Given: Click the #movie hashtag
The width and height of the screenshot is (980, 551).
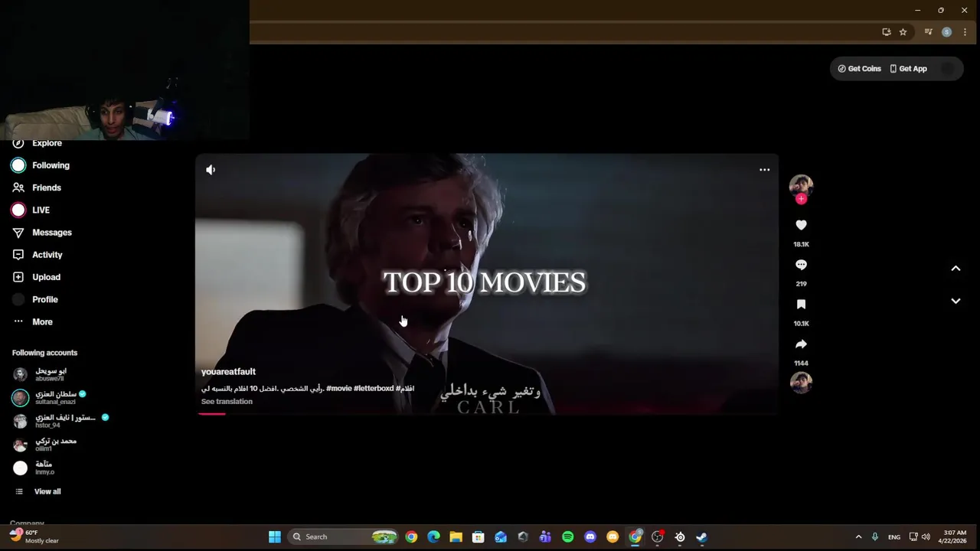Looking at the screenshot, I should click(338, 389).
